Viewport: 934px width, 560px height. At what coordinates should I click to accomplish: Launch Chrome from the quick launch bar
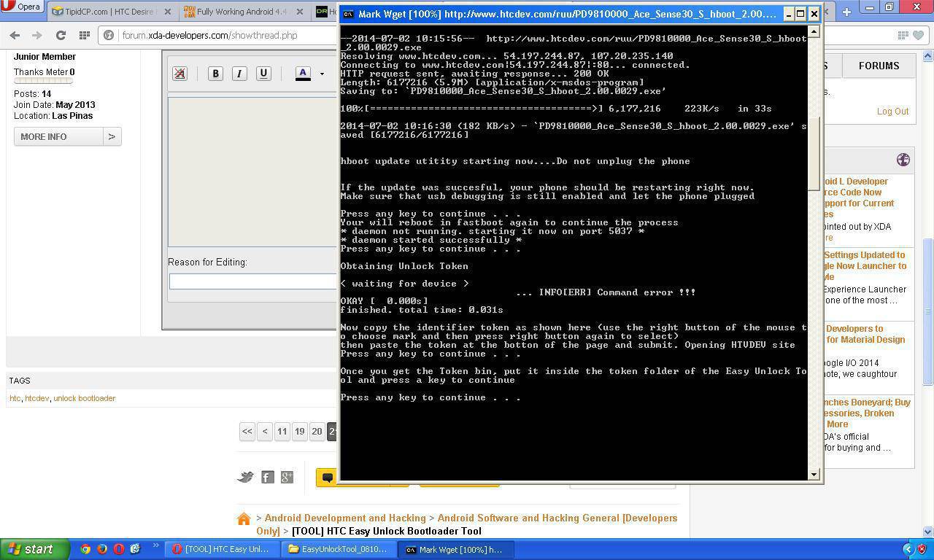[x=85, y=549]
